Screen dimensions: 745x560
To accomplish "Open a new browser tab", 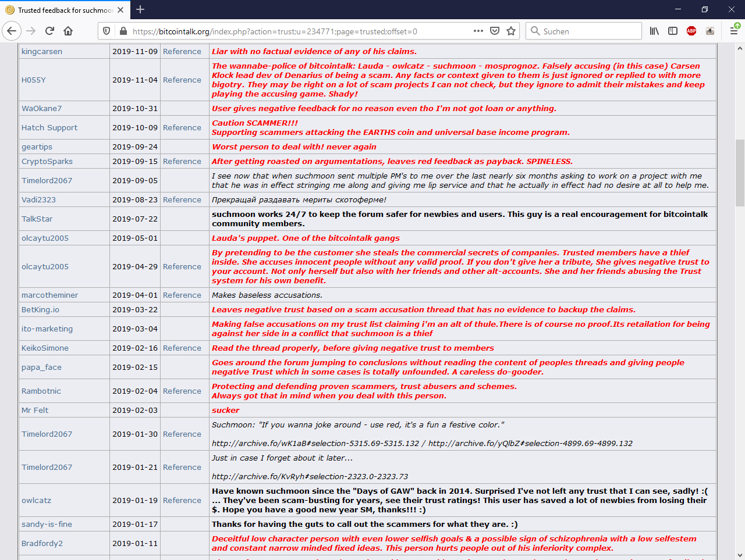I will point(140,9).
